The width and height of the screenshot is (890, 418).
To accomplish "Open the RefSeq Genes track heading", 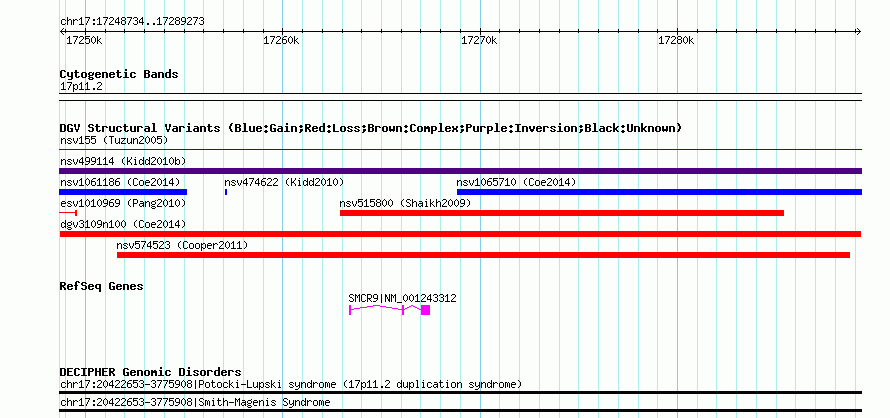I will click(102, 286).
